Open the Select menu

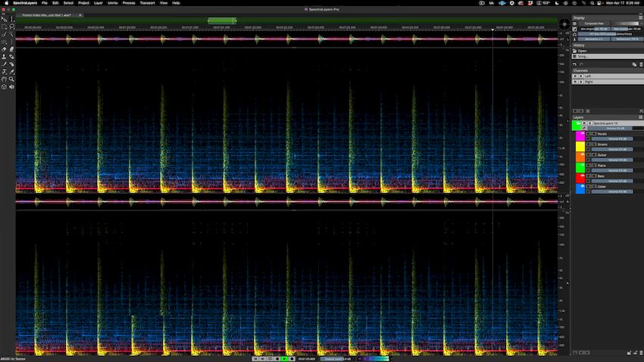[x=68, y=3]
